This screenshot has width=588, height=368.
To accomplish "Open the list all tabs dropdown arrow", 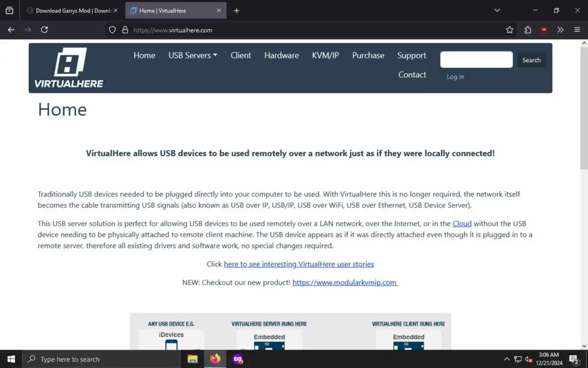I will click(x=497, y=10).
